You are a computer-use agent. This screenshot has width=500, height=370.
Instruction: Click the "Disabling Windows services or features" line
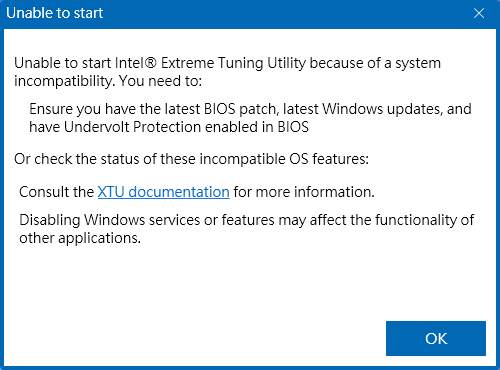[247, 220]
